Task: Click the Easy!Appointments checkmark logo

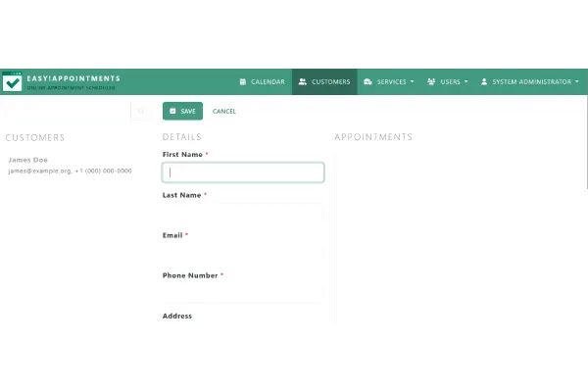Action: click(12, 82)
